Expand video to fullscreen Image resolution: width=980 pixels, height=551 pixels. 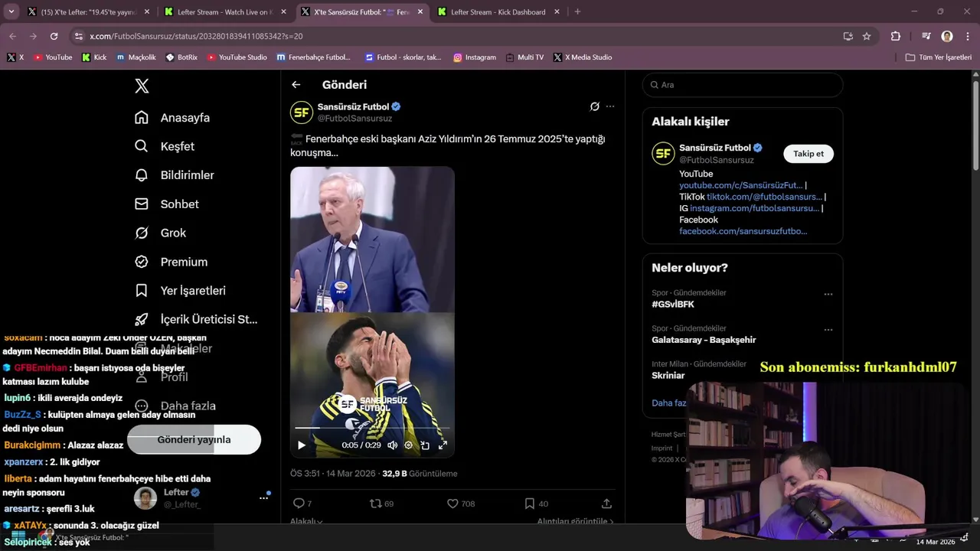point(443,445)
